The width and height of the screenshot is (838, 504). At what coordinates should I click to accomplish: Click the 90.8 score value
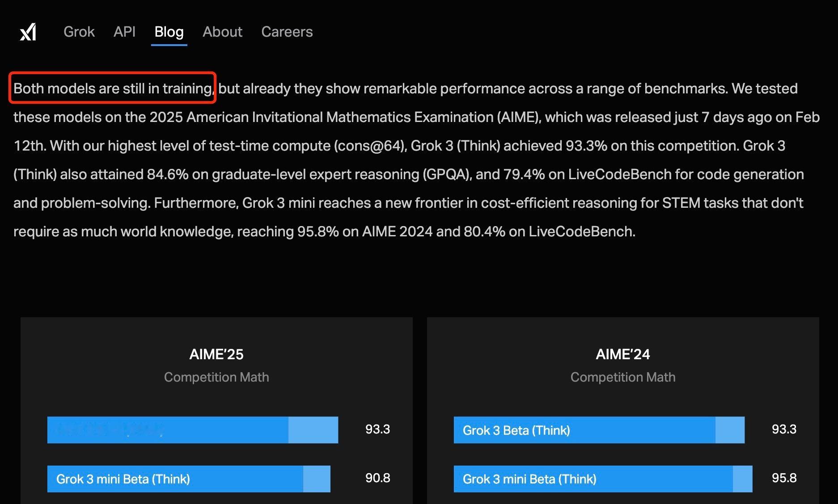tap(378, 478)
